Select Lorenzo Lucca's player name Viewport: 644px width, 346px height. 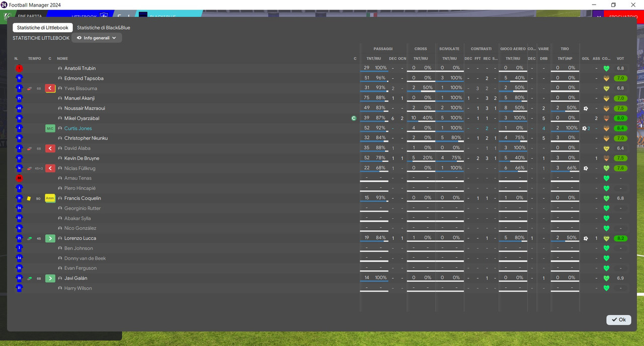click(80, 238)
